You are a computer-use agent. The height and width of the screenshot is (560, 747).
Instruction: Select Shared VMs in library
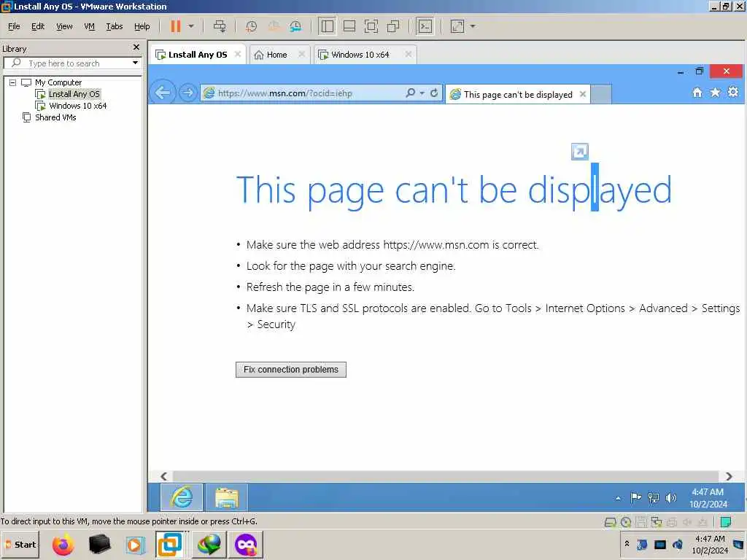[55, 117]
